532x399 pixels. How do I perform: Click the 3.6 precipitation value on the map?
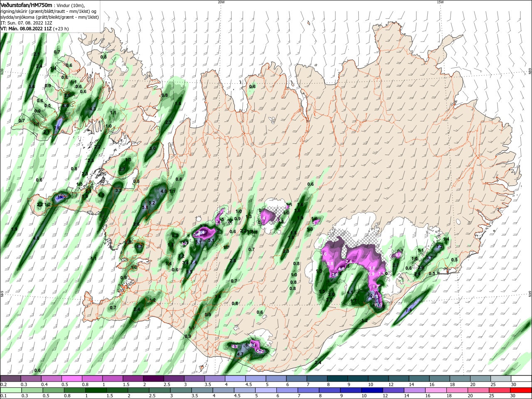[x=32, y=86]
